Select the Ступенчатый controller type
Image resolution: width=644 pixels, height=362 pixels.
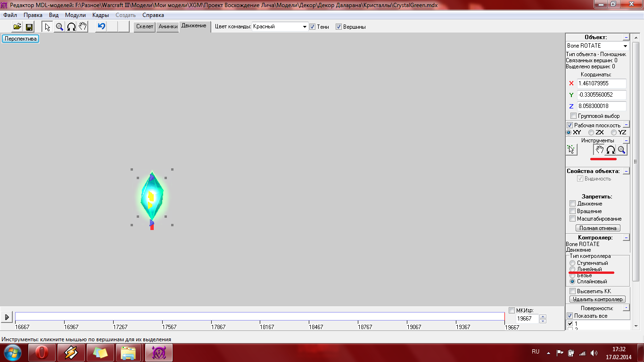point(572,263)
